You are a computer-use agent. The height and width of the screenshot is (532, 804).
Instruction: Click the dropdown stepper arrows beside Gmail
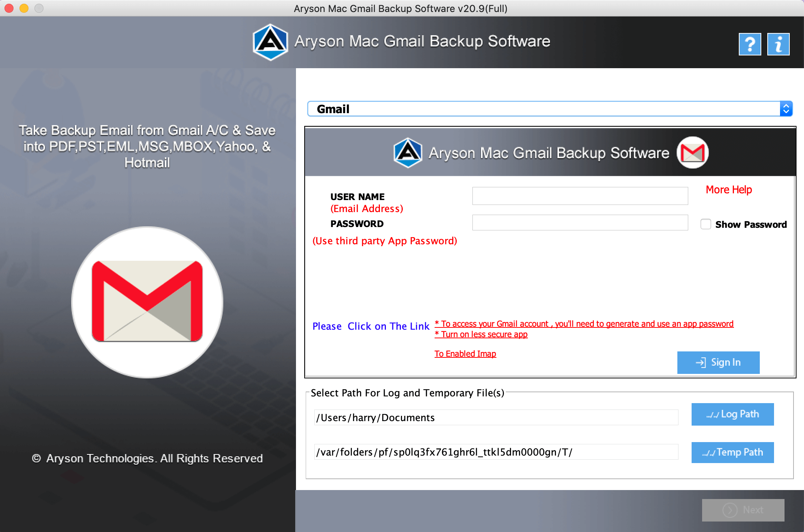[x=786, y=109]
